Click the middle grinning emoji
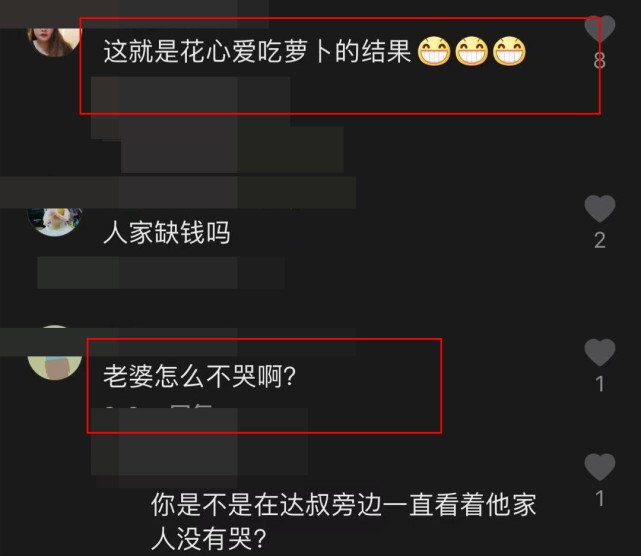This screenshot has height=556, width=641. coord(472,52)
